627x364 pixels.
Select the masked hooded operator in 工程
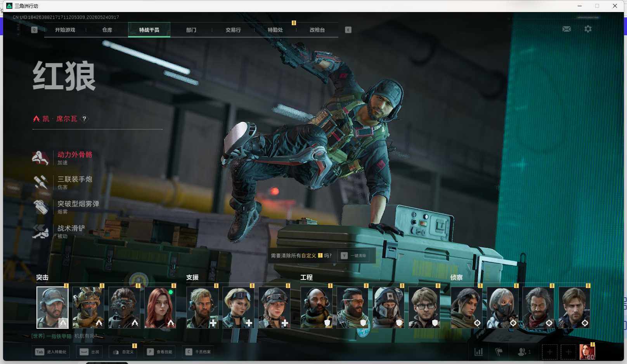(388, 307)
